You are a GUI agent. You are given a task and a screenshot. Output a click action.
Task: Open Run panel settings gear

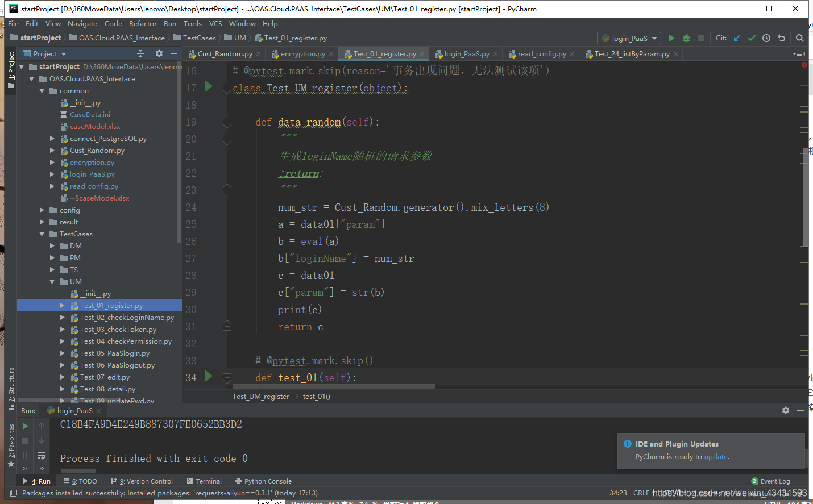(786, 410)
